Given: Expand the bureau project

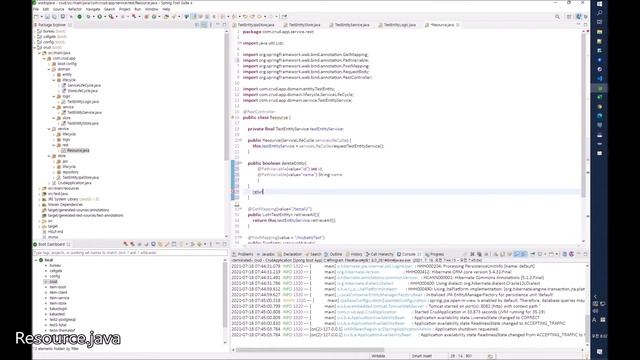Looking at the screenshot, I should click(35, 31).
